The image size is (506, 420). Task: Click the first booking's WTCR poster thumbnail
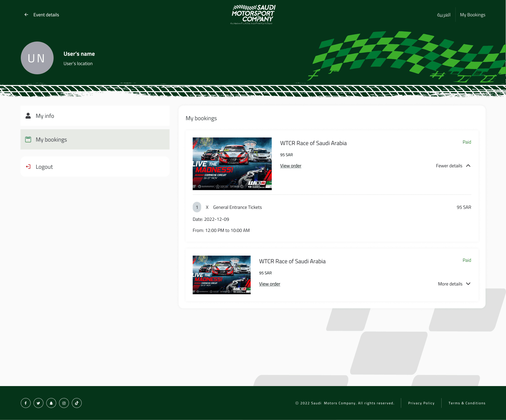[x=232, y=164]
